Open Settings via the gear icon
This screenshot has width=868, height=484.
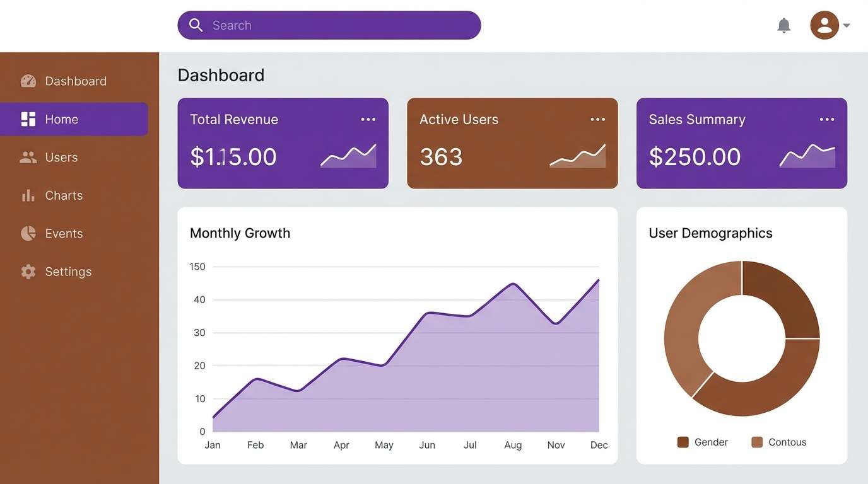click(28, 271)
